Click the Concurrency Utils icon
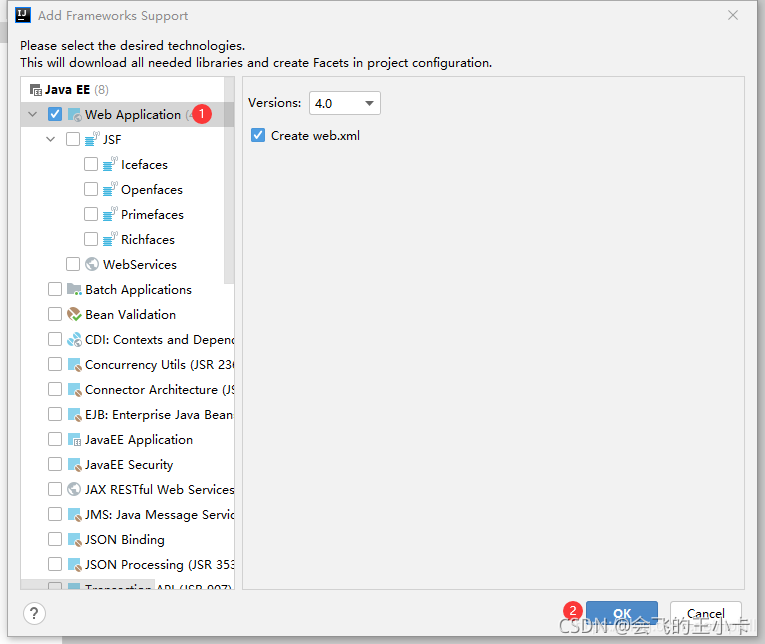The width and height of the screenshot is (765, 644). pos(74,364)
